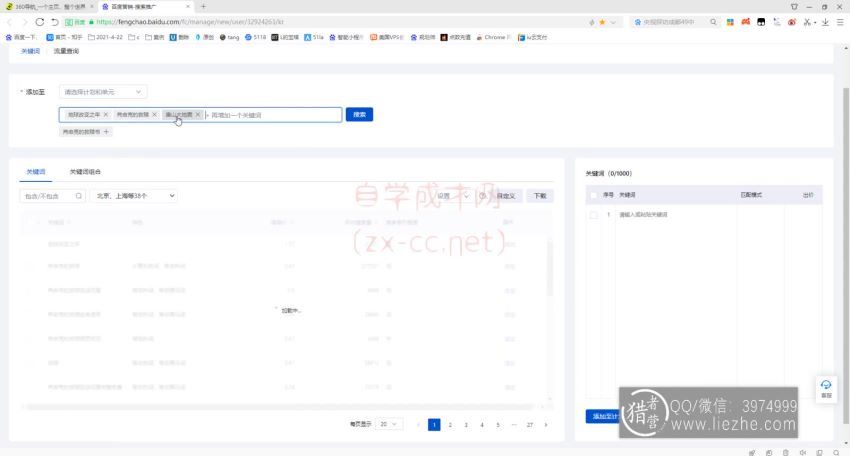Open the browser downloads arrow icon
This screenshot has height=456, width=850.
825,22
